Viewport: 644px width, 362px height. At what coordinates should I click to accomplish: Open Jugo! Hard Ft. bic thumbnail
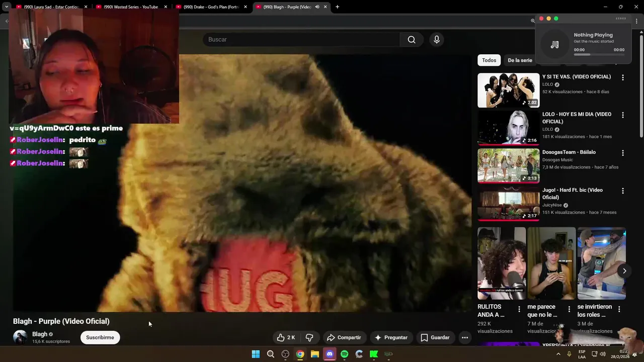pos(508,204)
